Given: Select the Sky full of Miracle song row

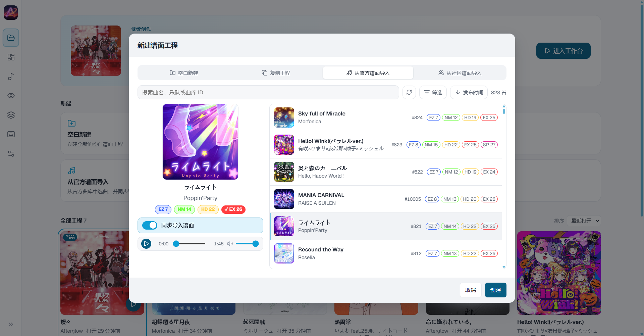Looking at the screenshot, I should [x=386, y=117].
